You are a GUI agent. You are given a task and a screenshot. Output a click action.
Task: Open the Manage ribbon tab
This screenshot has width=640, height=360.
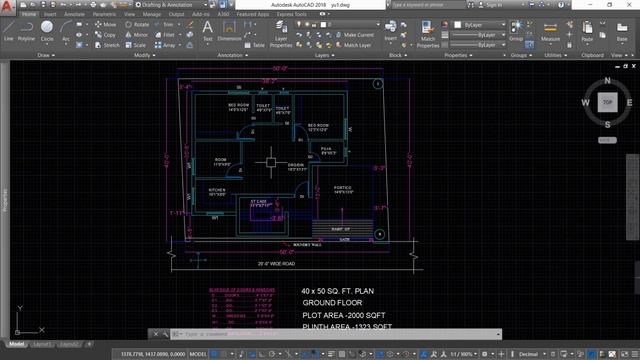click(x=152, y=14)
